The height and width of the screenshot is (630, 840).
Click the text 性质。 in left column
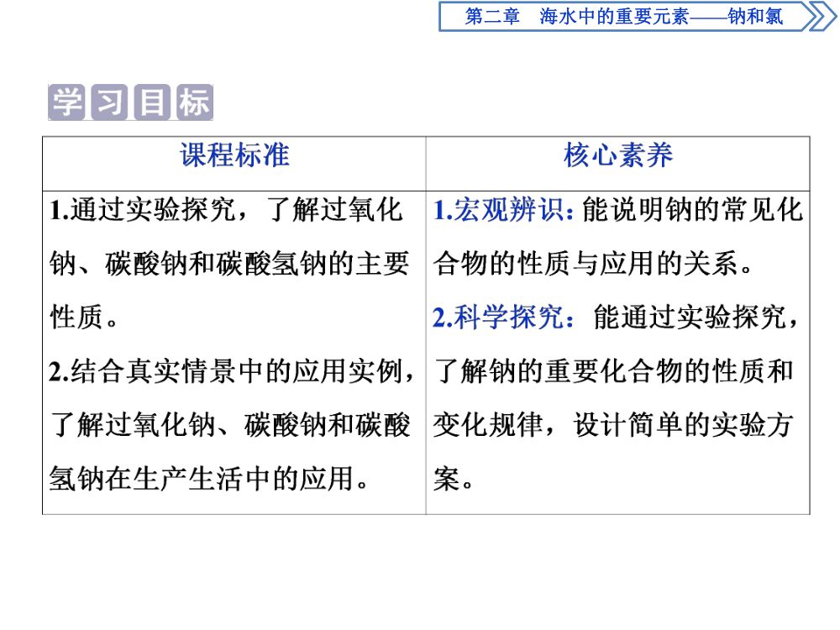tap(83, 318)
